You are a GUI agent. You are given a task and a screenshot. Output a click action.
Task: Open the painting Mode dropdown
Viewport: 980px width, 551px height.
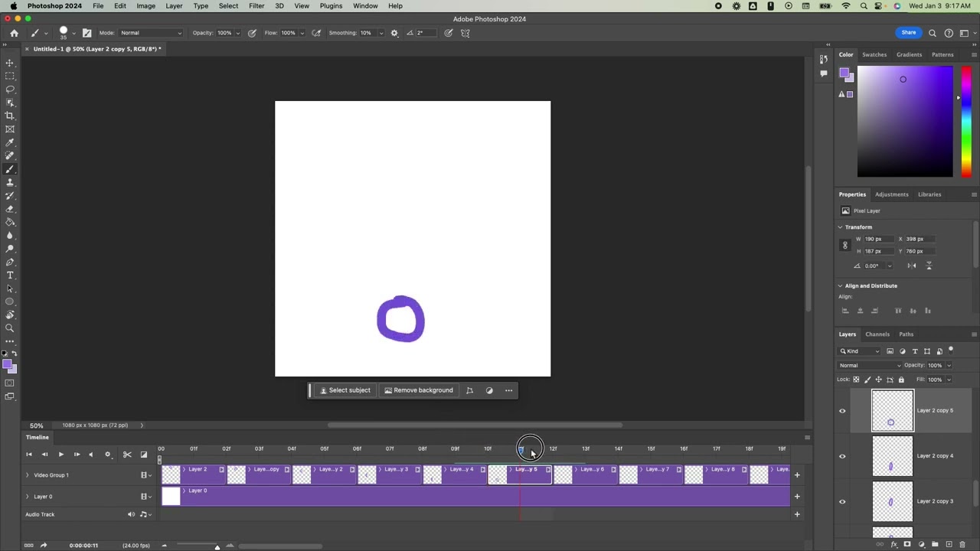pyautogui.click(x=151, y=33)
